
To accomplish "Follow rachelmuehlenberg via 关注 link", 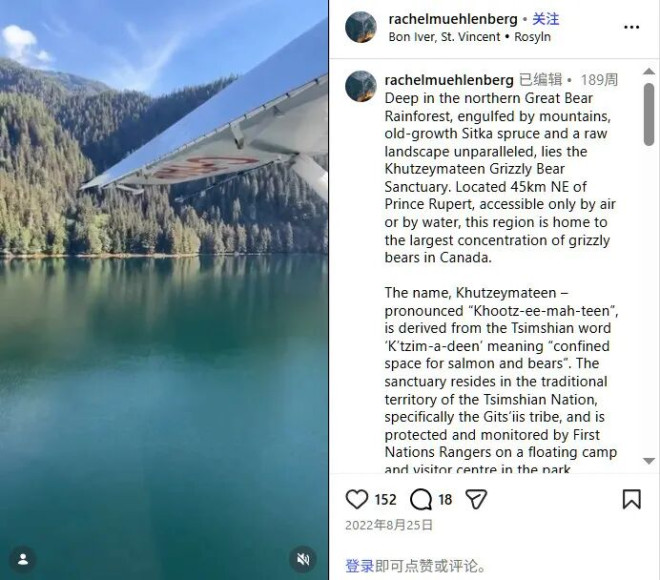I will click(546, 19).
